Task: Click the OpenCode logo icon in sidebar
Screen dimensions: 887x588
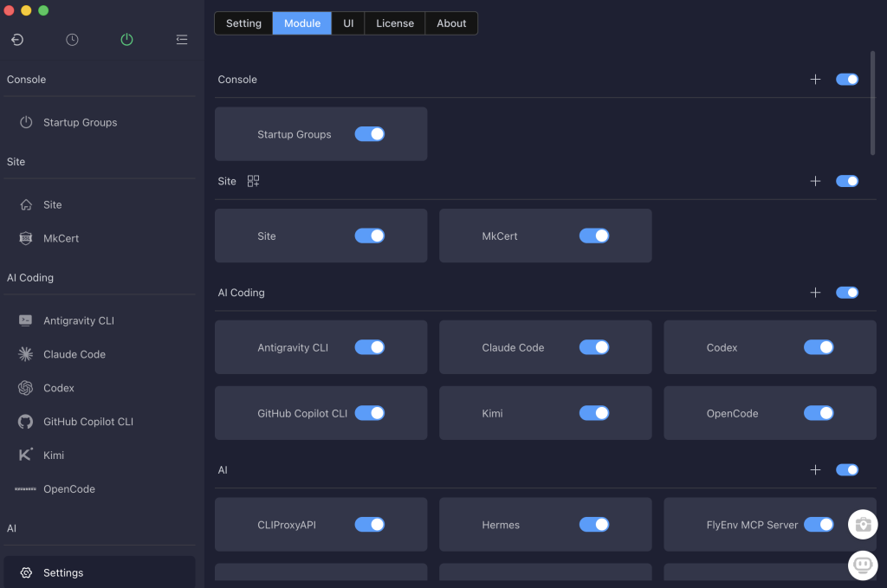Action: pyautogui.click(x=25, y=488)
